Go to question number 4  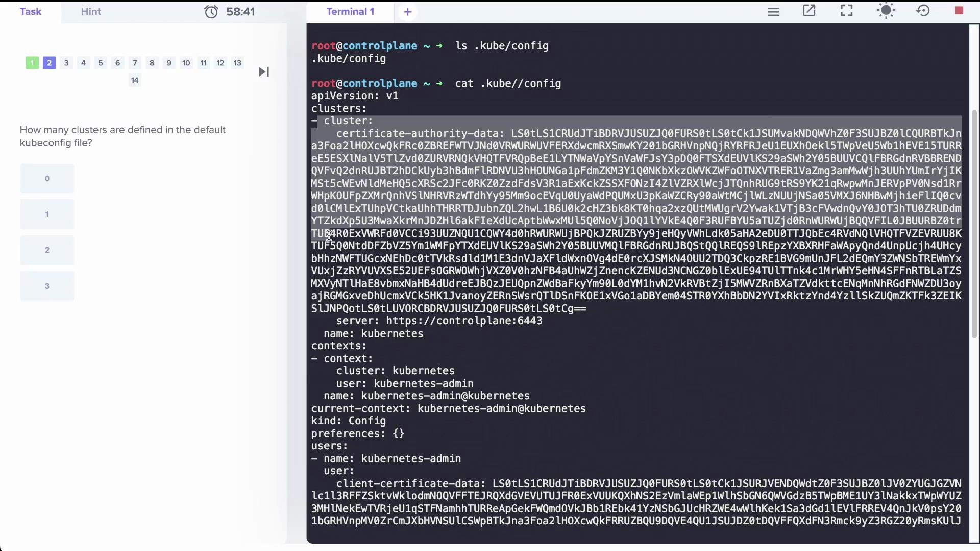83,63
